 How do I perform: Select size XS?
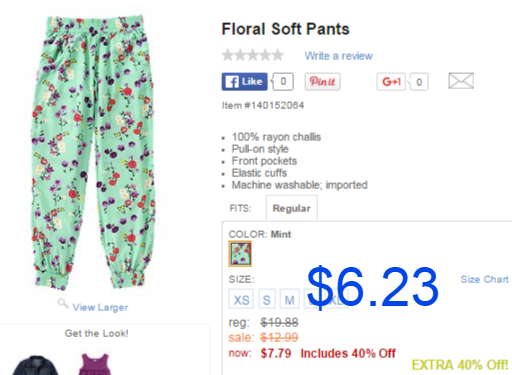coord(241,299)
